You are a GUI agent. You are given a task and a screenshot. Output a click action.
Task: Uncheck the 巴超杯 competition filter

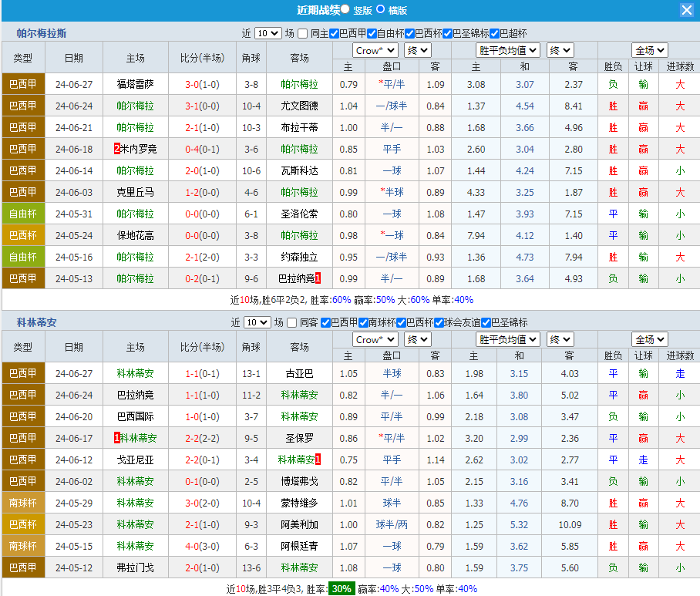click(494, 33)
